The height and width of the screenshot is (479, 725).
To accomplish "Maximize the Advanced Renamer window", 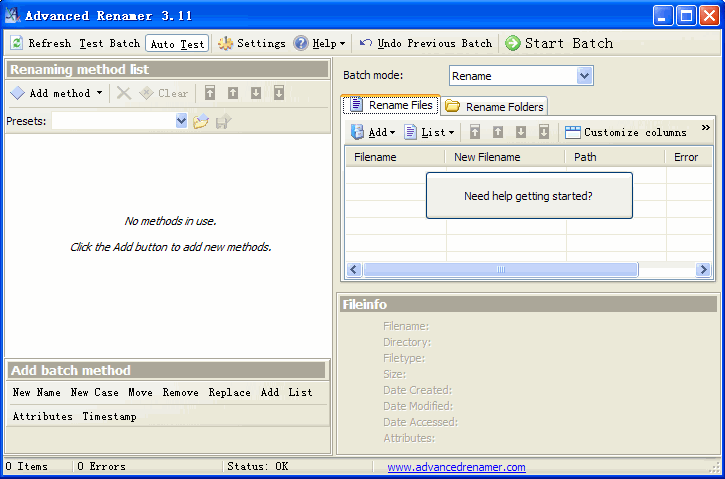I will (x=686, y=16).
